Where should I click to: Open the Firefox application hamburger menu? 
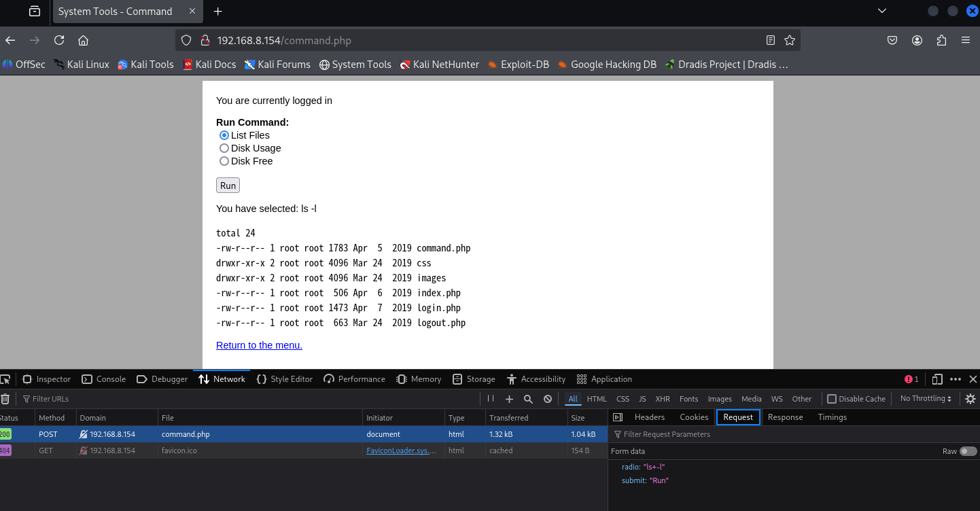coord(966,40)
